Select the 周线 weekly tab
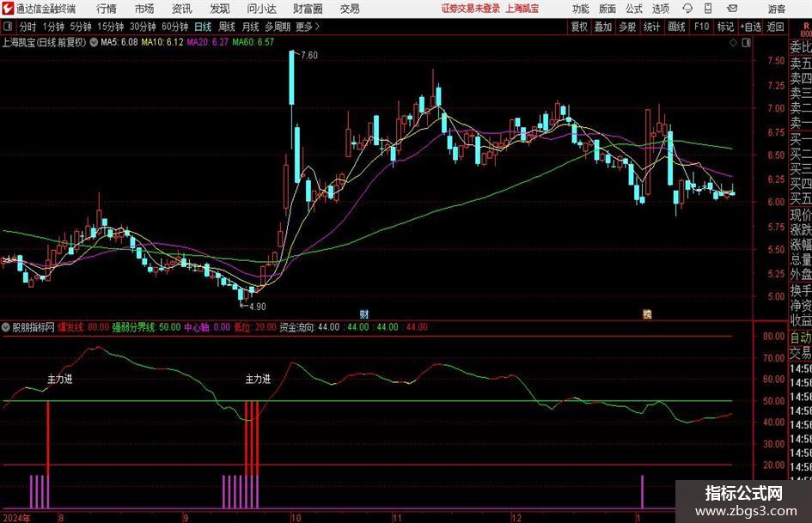812x523 pixels. 226,27
